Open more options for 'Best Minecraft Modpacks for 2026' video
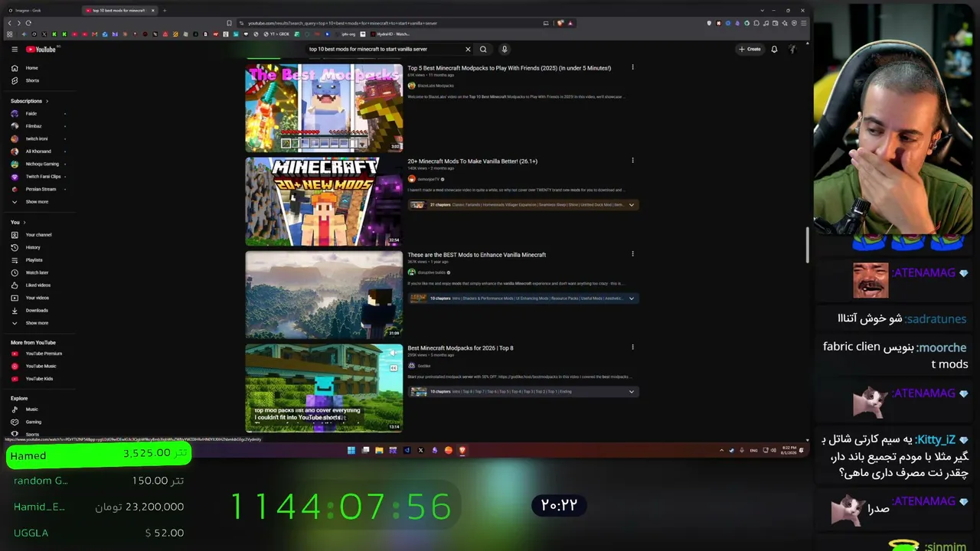The width and height of the screenshot is (980, 551). pos(632,347)
